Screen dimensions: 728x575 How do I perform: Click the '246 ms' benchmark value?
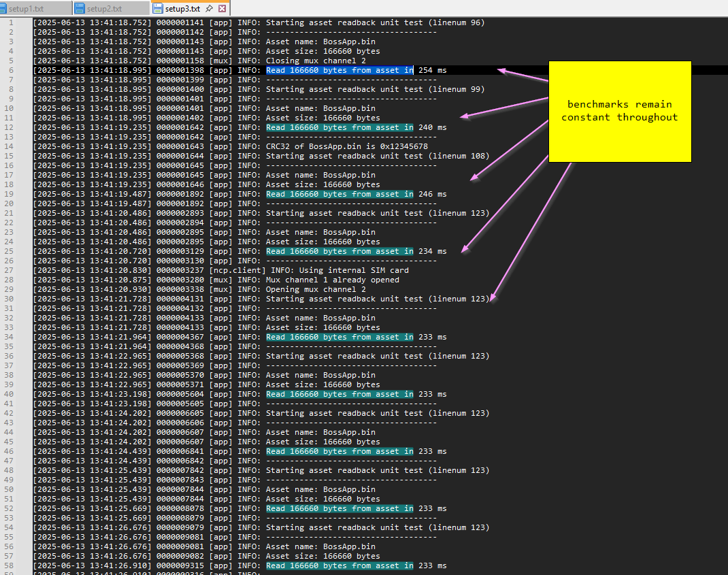coord(432,194)
